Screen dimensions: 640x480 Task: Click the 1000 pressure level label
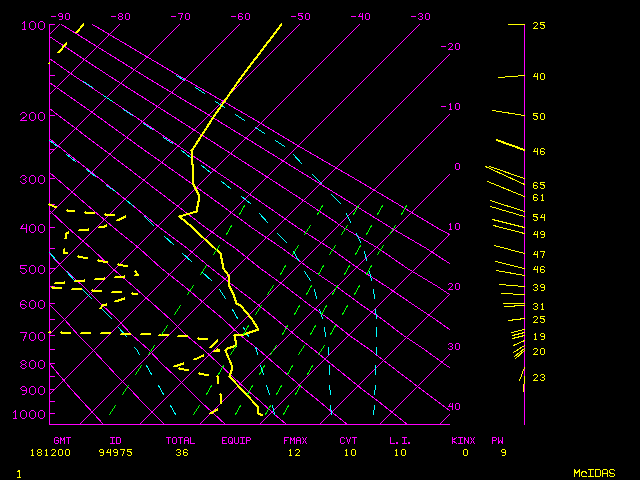click(x=30, y=414)
